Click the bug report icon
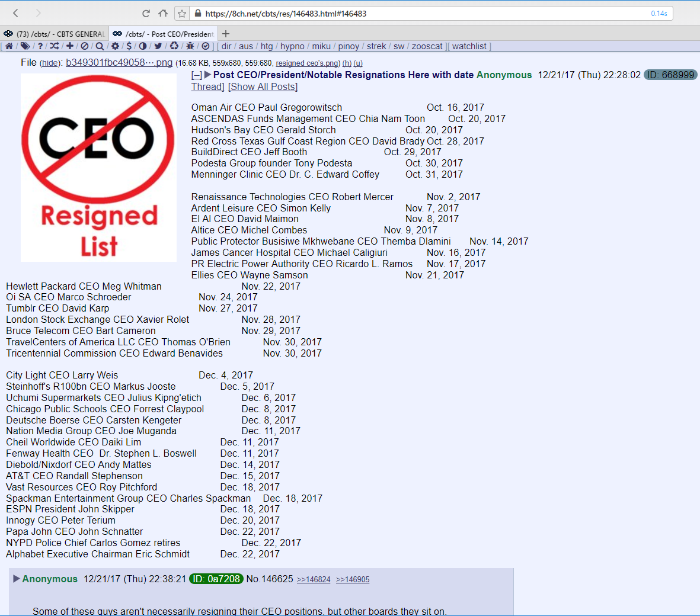This screenshot has width=700, height=616. point(190,46)
